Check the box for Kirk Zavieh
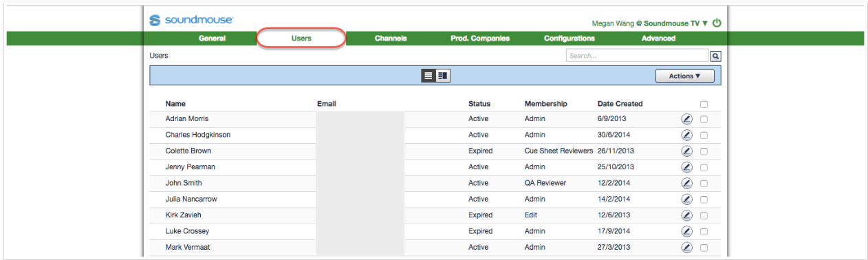Viewport: 868px width, 260px height. pyautogui.click(x=704, y=215)
